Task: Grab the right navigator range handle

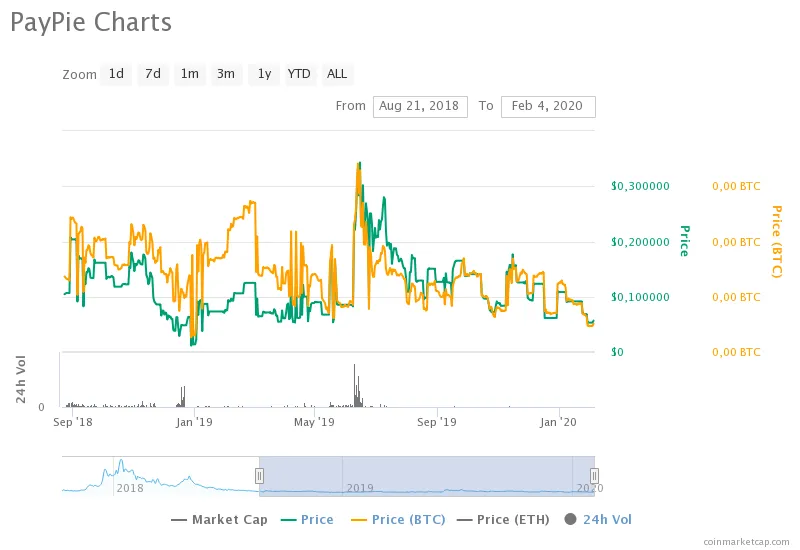Action: tap(594, 476)
